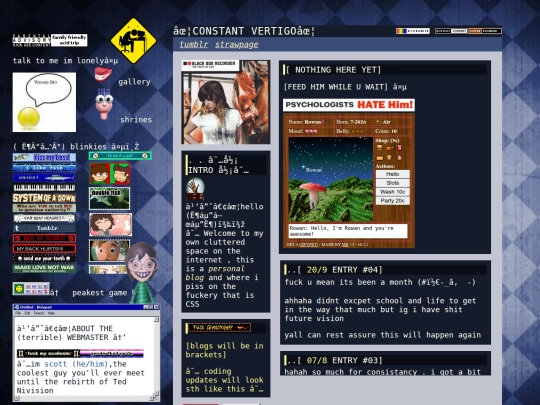Buy the pink cupcake item in pet shop
The width and height of the screenshot is (540, 405).
(399, 157)
